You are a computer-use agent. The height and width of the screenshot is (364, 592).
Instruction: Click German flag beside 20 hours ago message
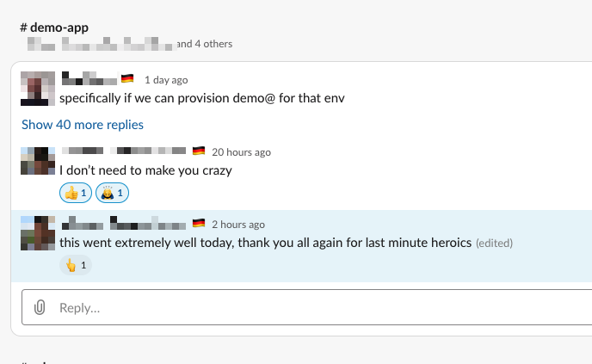(x=199, y=151)
